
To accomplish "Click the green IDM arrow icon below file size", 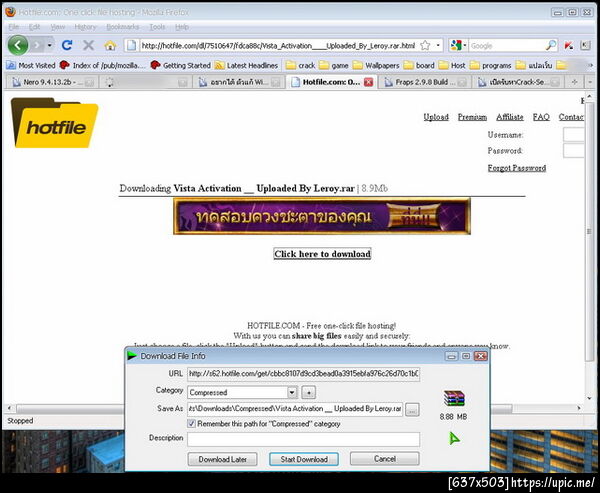I will click(x=454, y=439).
